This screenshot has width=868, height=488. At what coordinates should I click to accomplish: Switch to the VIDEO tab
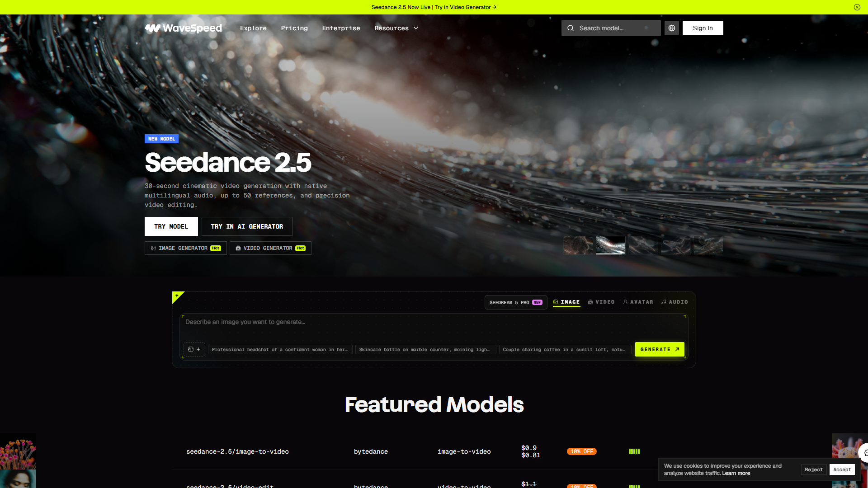point(601,302)
